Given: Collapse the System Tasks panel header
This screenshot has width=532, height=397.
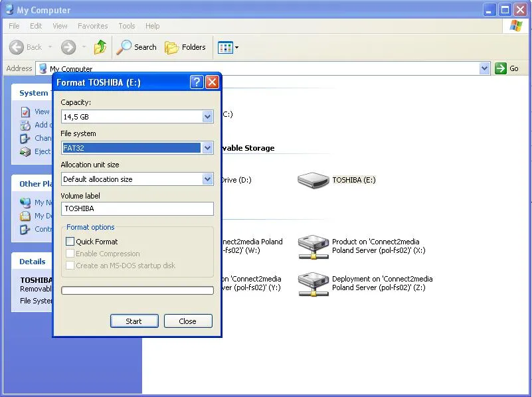Looking at the screenshot, I should [33, 93].
